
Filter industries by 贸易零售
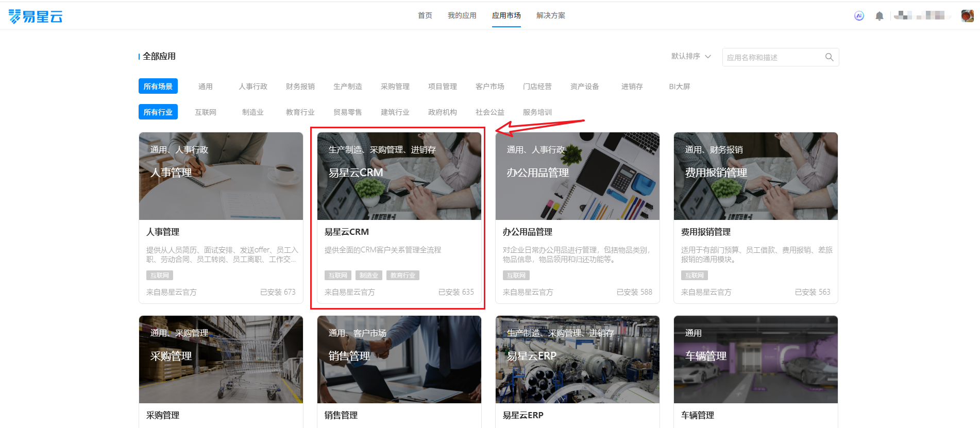coord(348,112)
